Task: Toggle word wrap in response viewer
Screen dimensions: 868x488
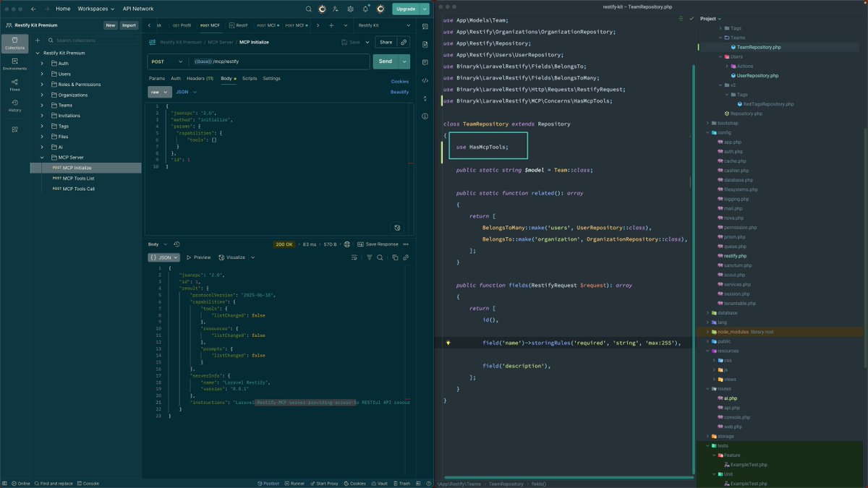Action: pyautogui.click(x=354, y=257)
